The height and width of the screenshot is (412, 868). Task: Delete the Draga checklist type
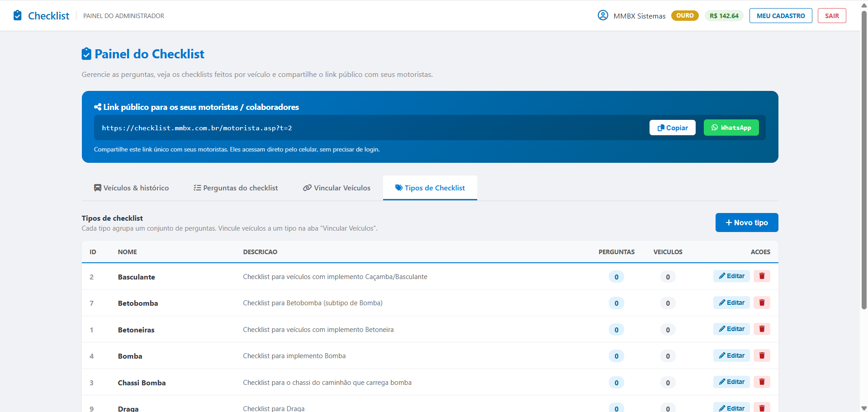pos(762,408)
